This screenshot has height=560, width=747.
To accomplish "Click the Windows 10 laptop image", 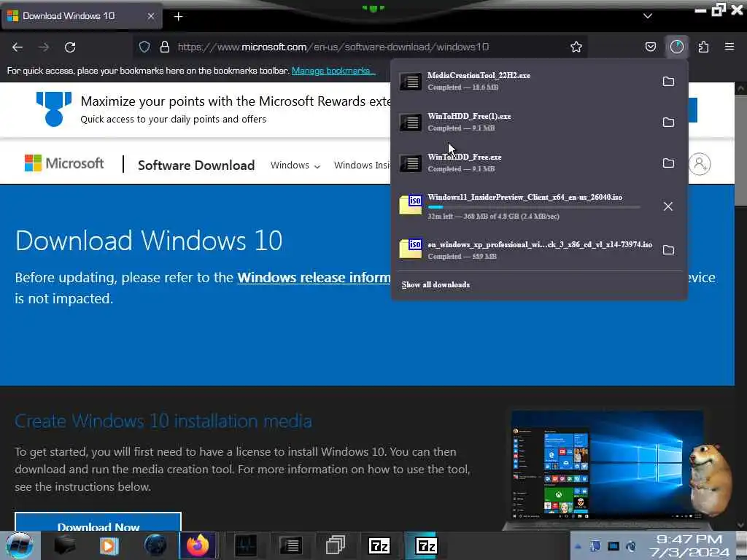I will 608,470.
